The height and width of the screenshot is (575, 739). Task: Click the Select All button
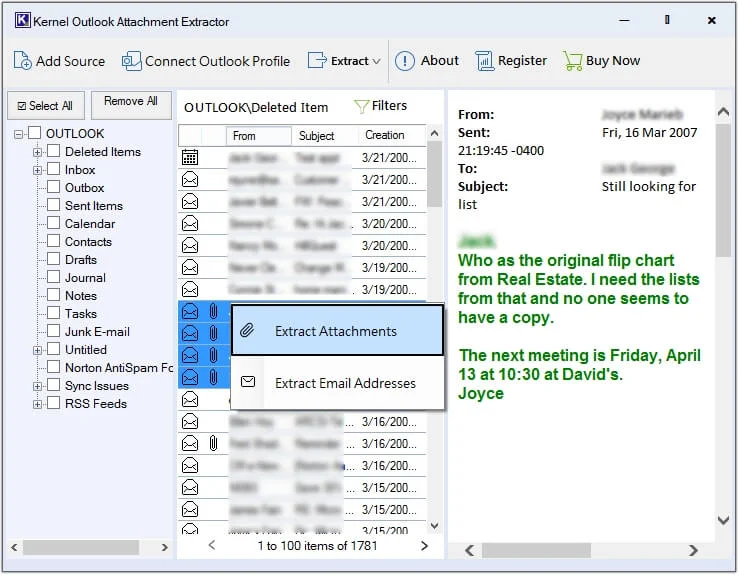[46, 105]
